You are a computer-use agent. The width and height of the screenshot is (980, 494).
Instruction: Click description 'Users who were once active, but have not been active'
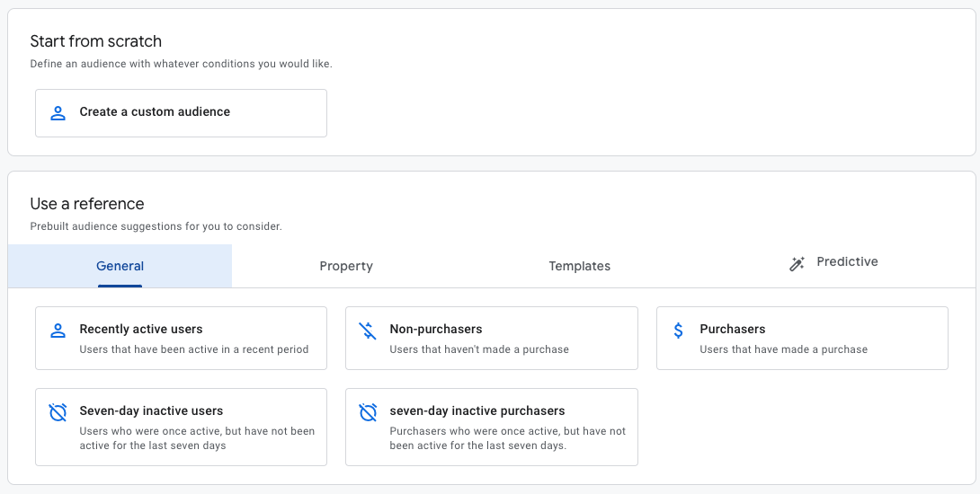197,438
